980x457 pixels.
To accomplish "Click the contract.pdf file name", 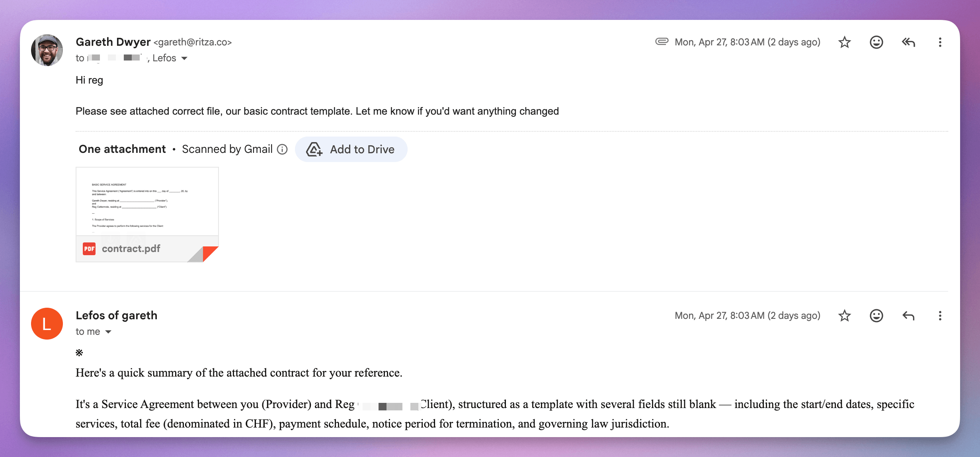I will pyautogui.click(x=131, y=249).
